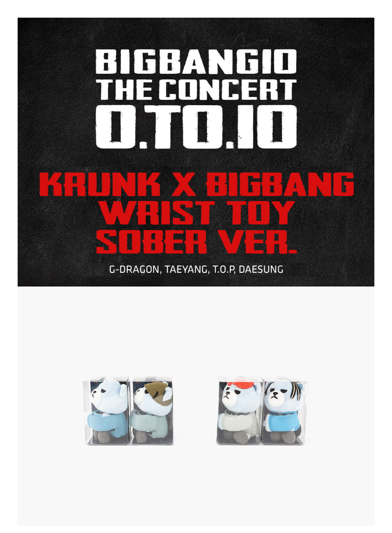Click the word SOBER in red text
Viewport: 392px width, 533px height.
pos(151,241)
